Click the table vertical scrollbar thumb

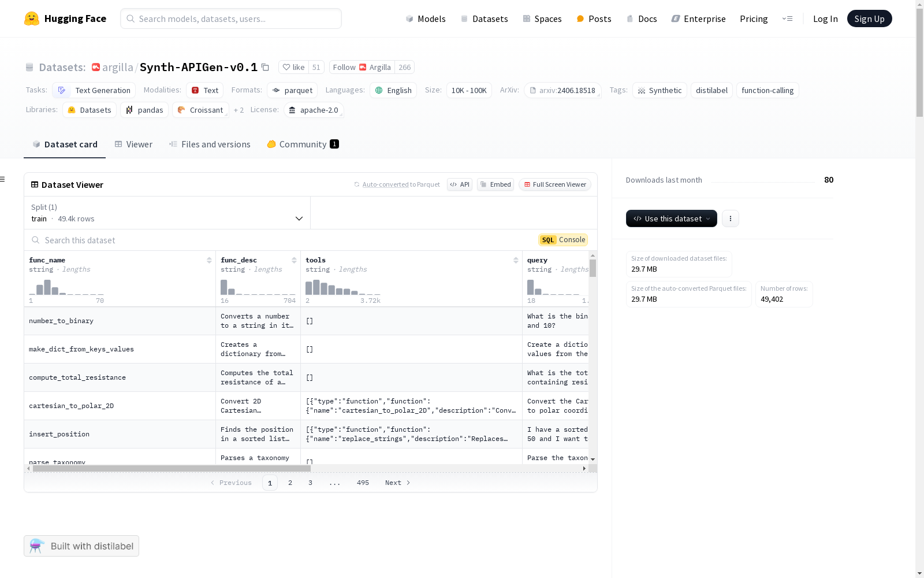point(593,268)
